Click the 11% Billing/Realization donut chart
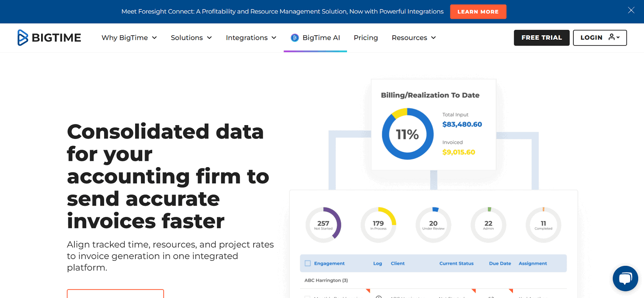 coord(407,134)
